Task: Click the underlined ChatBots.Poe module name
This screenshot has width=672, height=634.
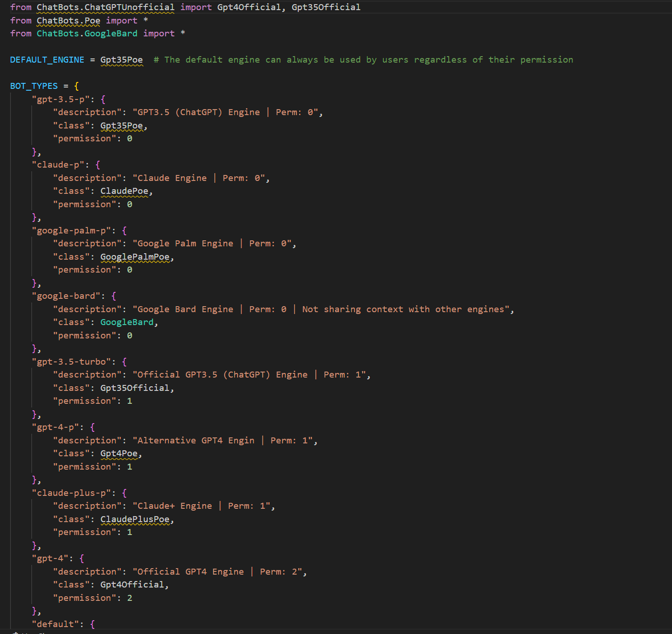Action: (68, 20)
